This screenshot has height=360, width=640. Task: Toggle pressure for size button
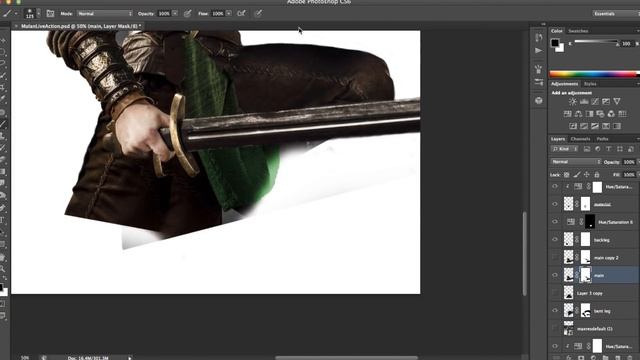point(258,13)
